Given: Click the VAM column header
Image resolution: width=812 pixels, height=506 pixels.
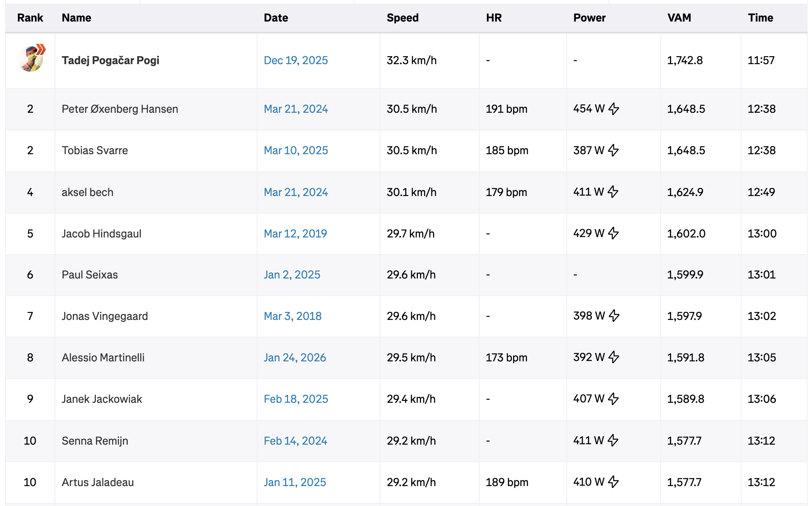Looking at the screenshot, I should (x=678, y=18).
